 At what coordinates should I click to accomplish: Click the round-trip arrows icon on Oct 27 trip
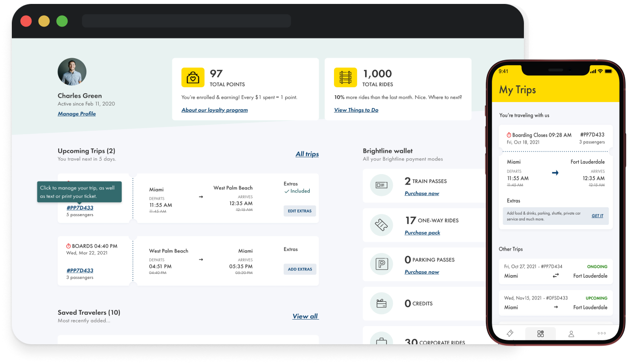tap(555, 276)
